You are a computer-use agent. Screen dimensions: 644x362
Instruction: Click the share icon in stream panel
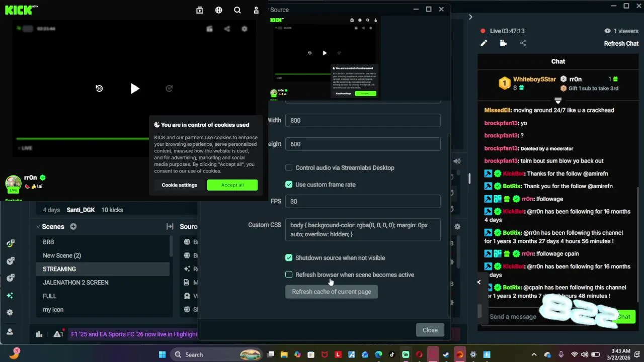point(523,43)
